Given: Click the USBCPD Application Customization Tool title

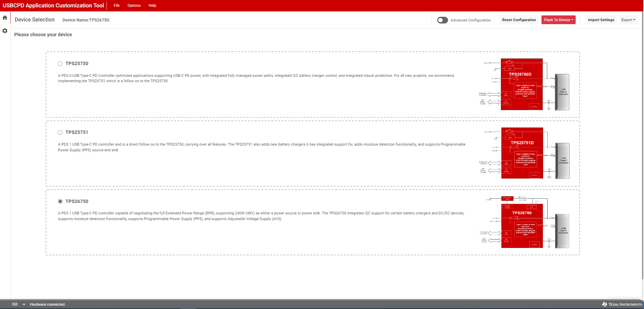Looking at the screenshot, I should pyautogui.click(x=53, y=5).
